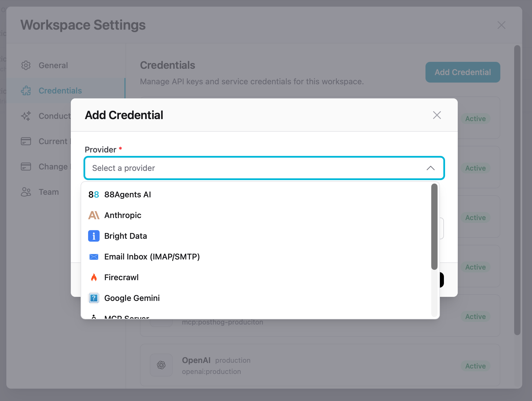This screenshot has width=532, height=401.
Task: Close the Add Credential dialog
Action: [437, 115]
